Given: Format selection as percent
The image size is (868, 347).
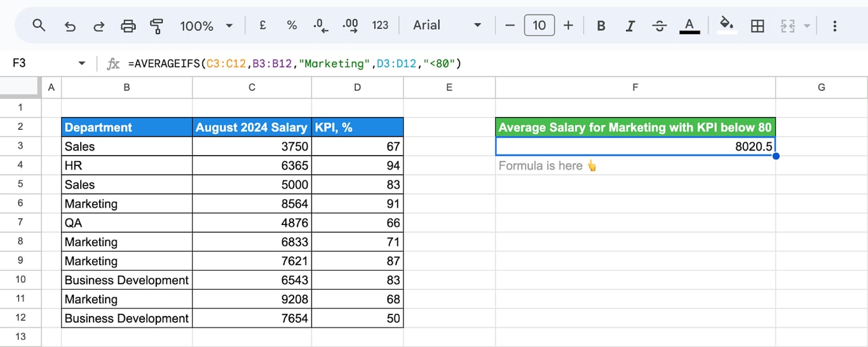Looking at the screenshot, I should (292, 25).
